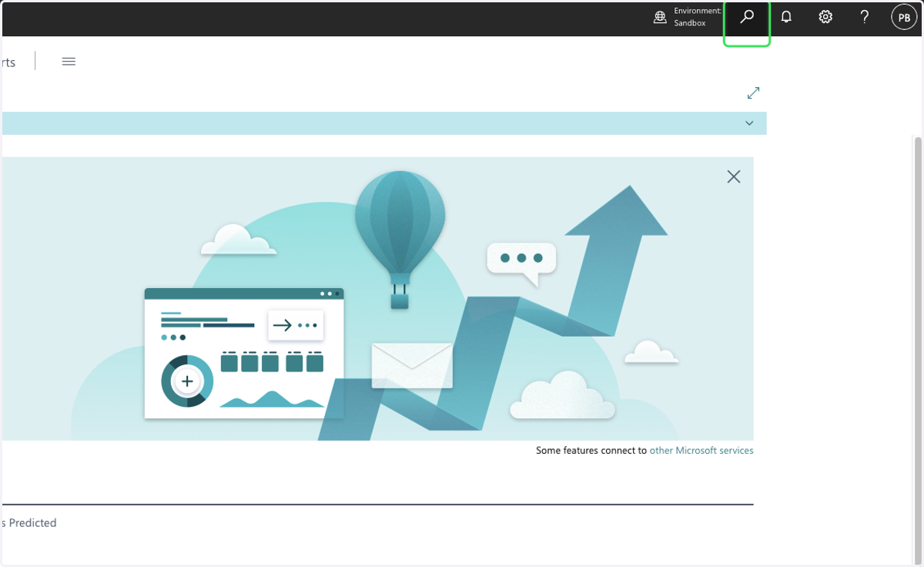This screenshot has height=567, width=924.
Task: Click the Environment Sandbox globe icon
Action: click(660, 17)
